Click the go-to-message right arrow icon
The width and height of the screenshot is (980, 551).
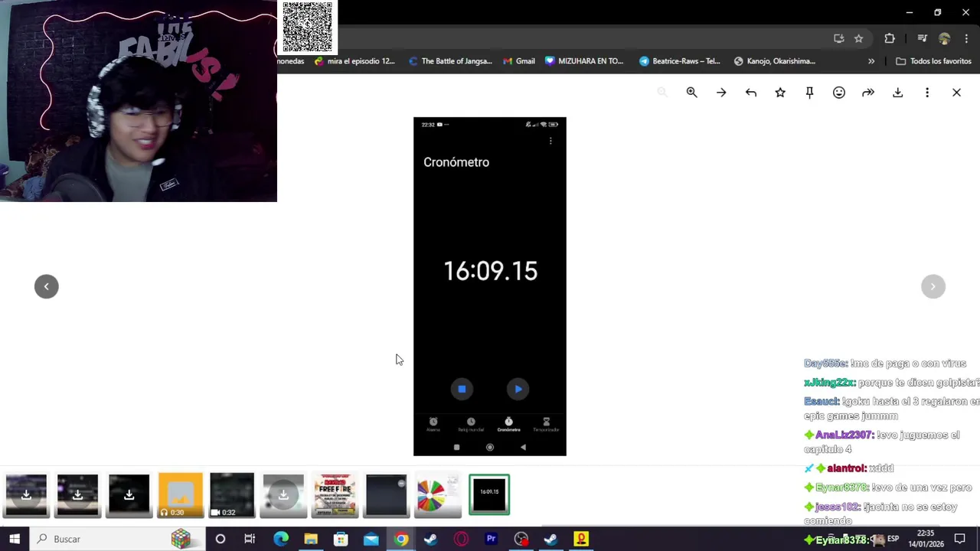coord(721,93)
